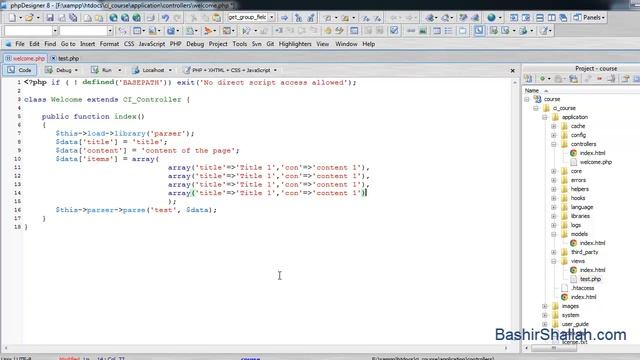Open the Debug view dropdown arrow

click(76, 70)
